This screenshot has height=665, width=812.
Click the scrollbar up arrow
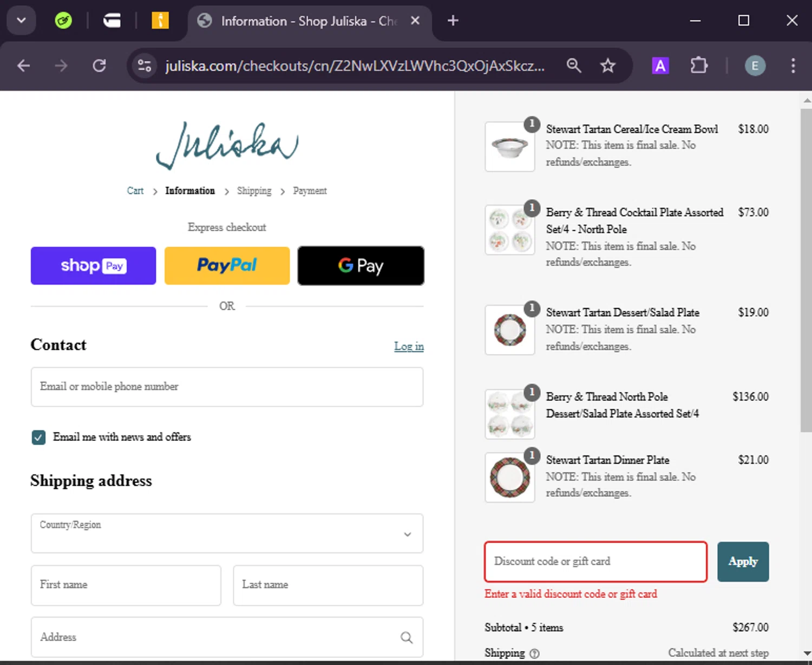click(807, 100)
